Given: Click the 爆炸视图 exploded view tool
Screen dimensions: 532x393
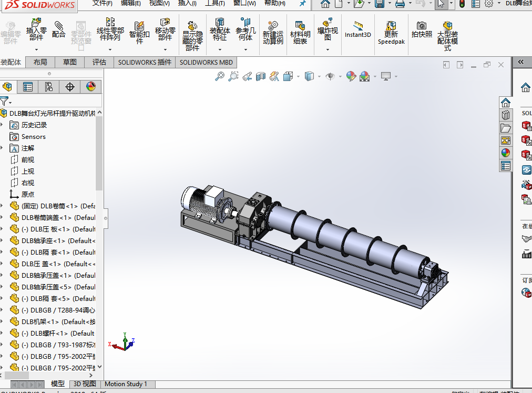Looking at the screenshot, I should 328,30.
